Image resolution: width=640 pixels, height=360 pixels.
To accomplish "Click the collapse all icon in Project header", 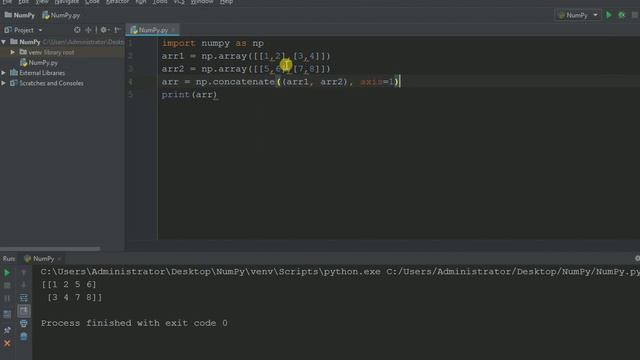I will click(88, 30).
